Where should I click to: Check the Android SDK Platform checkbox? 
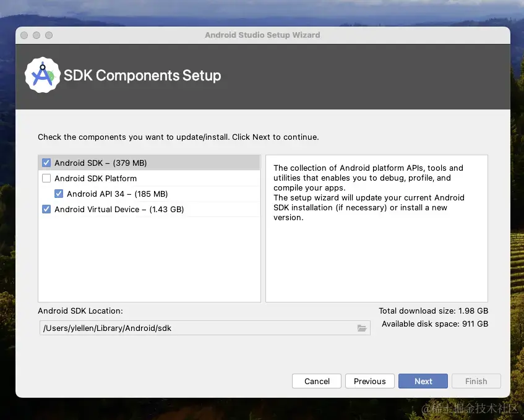[x=46, y=178]
